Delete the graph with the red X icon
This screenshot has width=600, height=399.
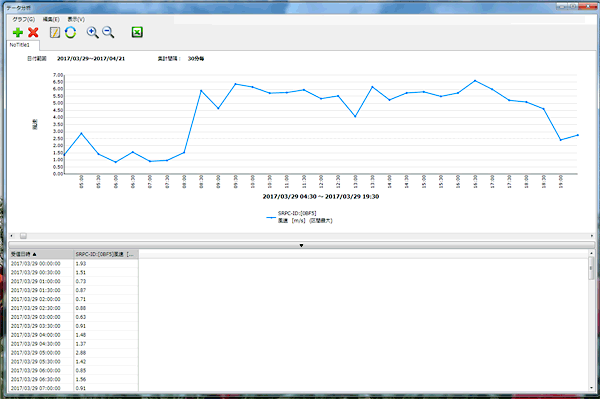click(33, 33)
